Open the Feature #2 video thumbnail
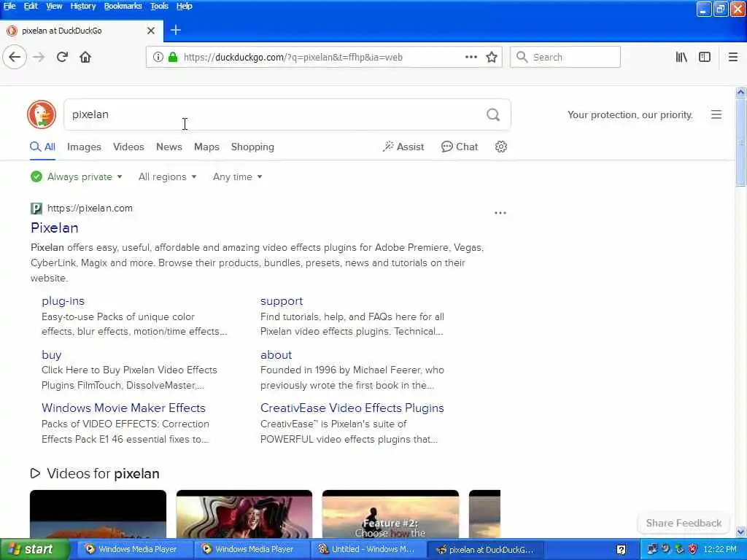The width and height of the screenshot is (747, 560). (391, 514)
